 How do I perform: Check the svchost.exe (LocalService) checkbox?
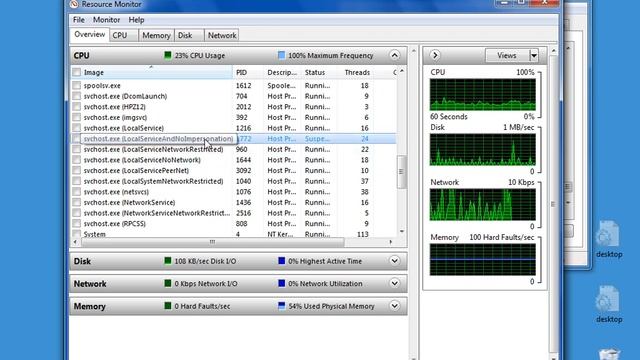tap(76, 128)
